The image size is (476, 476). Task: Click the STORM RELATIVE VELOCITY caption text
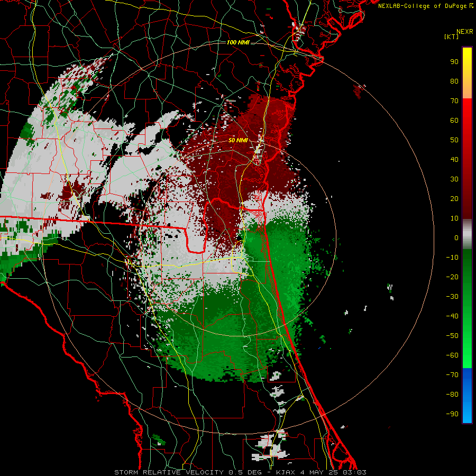[169, 472]
